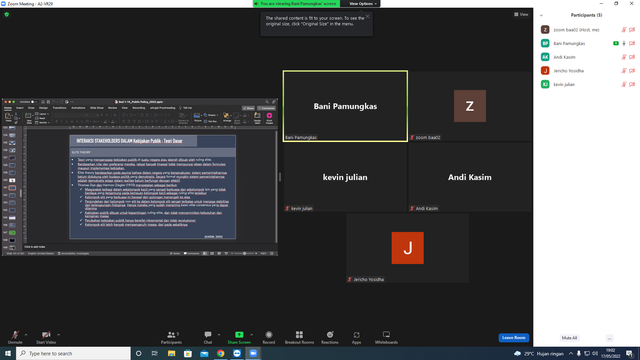Screen dimensions: 640x360
Task: Toggle video-off icon for zoom baa02
Action: pyautogui.click(x=632, y=30)
